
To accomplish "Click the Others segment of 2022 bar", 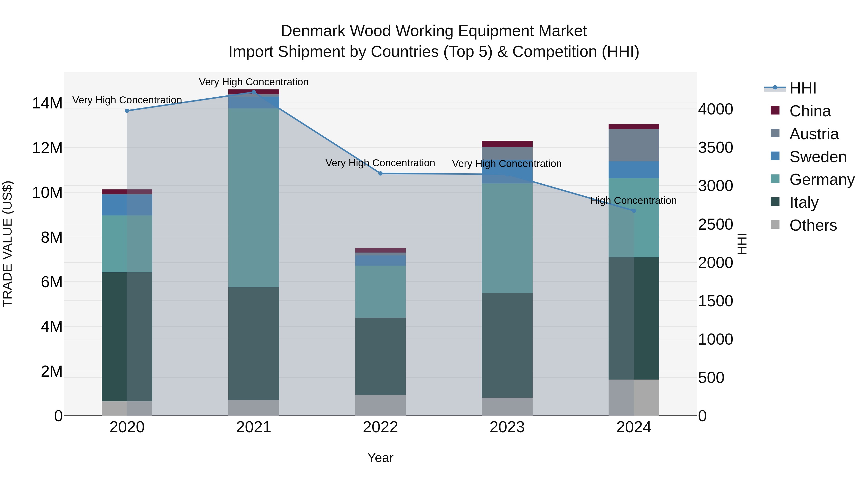I will click(380, 406).
